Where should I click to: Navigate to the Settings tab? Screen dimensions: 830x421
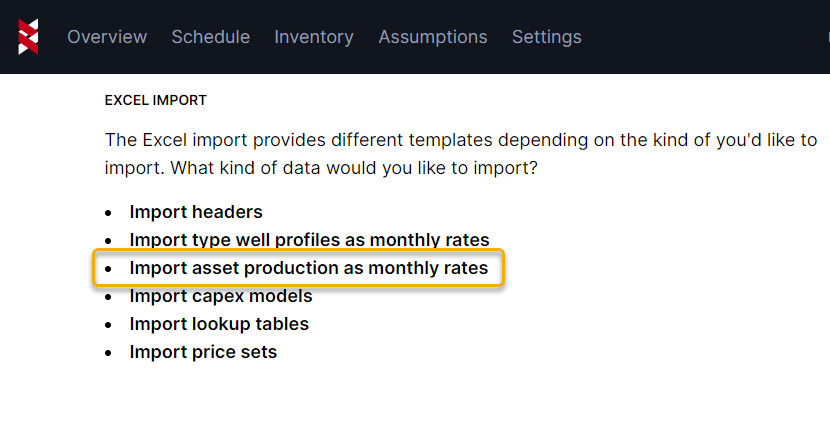[546, 37]
